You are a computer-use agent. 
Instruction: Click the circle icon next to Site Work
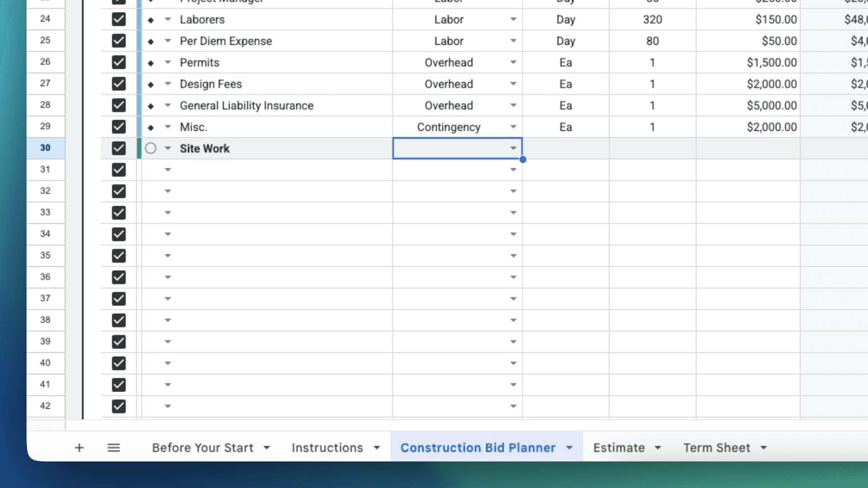point(150,148)
